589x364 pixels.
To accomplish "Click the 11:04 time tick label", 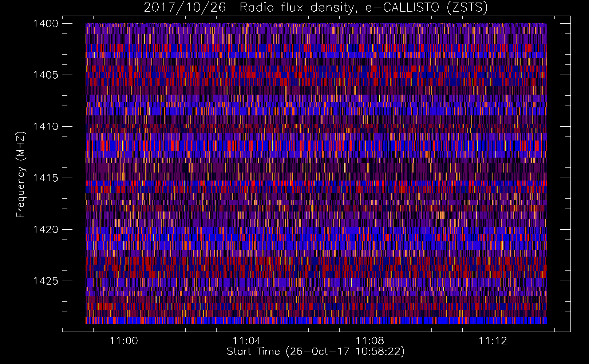I will pos(247,341).
